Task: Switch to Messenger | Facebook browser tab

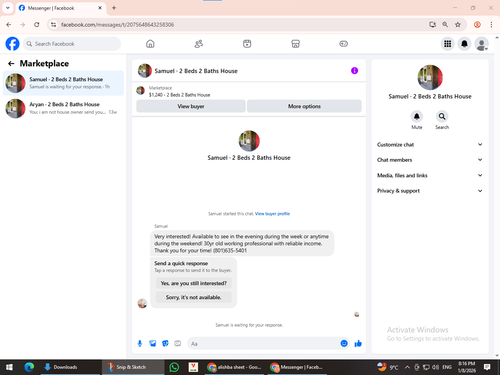Action: (x=60, y=8)
